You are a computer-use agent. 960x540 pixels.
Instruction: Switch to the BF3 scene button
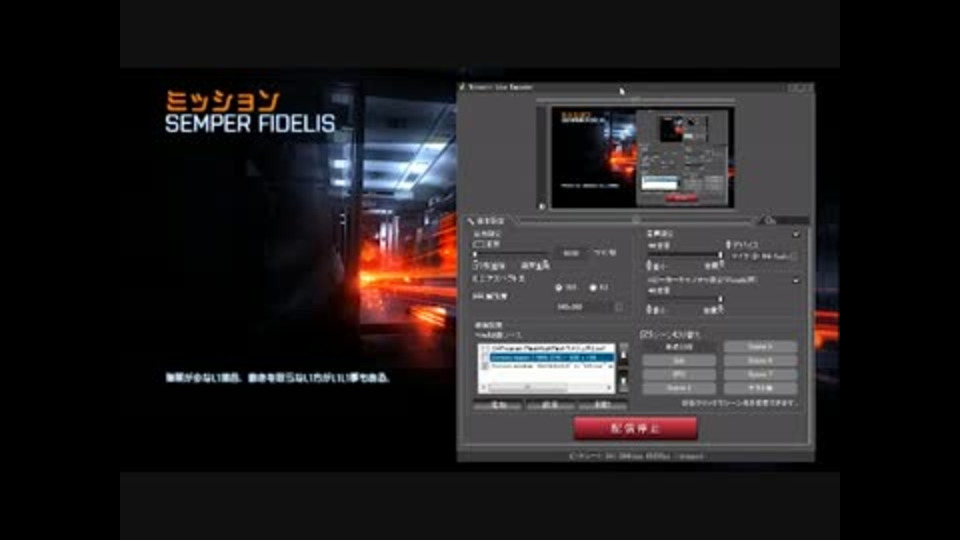coord(678,374)
